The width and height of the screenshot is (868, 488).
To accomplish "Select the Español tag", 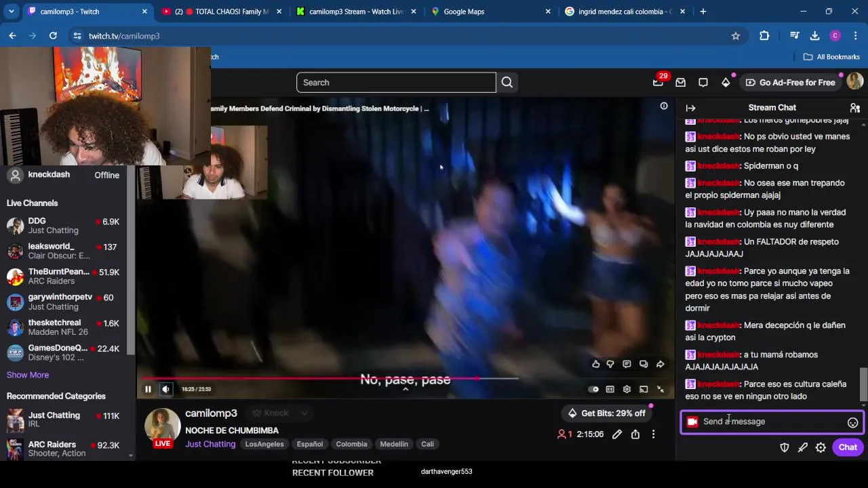I will tap(310, 444).
